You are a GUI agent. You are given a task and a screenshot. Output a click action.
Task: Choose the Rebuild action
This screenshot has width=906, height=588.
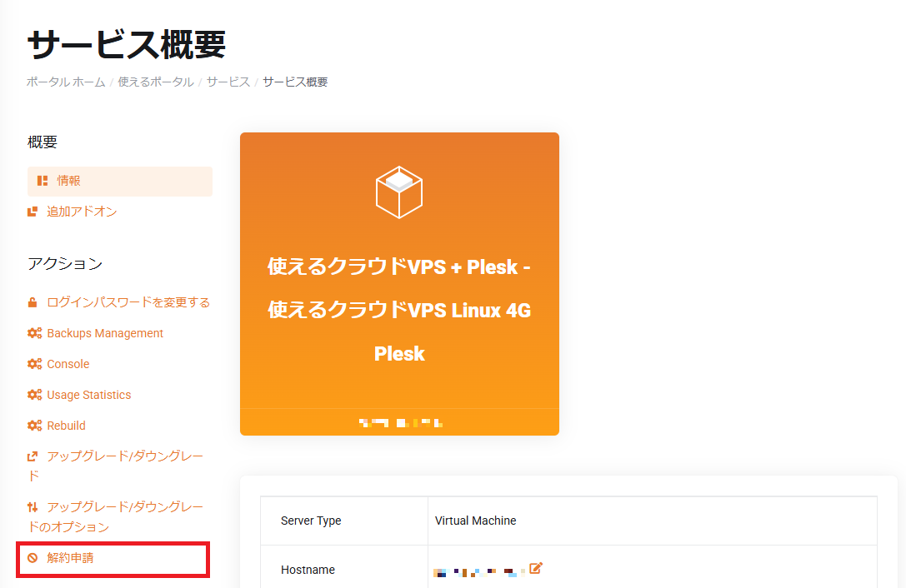66,426
